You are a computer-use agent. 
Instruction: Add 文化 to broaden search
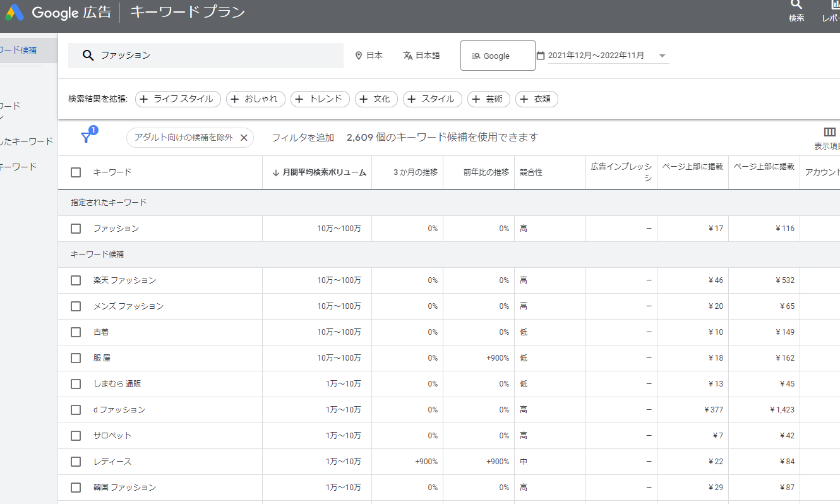pos(376,99)
